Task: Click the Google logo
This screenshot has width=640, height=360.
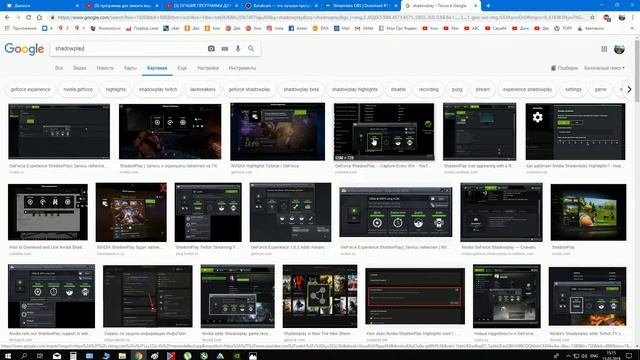Action: point(24,49)
